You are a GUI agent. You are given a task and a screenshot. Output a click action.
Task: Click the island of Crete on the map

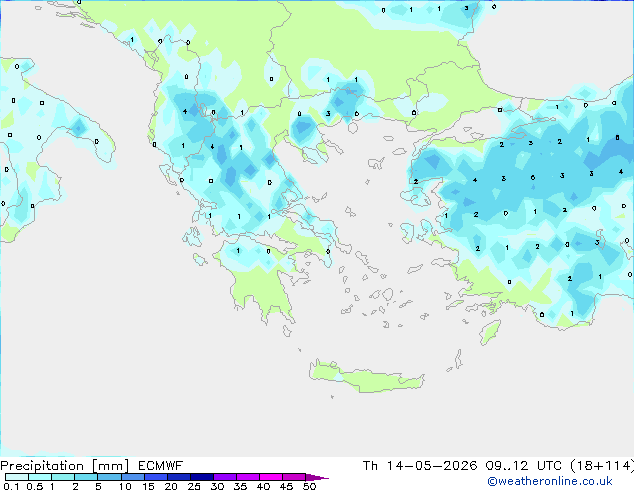[367, 376]
